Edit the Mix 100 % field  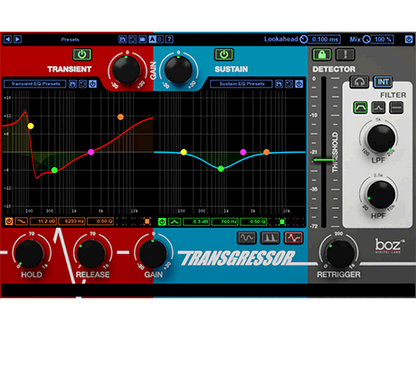[x=382, y=39]
